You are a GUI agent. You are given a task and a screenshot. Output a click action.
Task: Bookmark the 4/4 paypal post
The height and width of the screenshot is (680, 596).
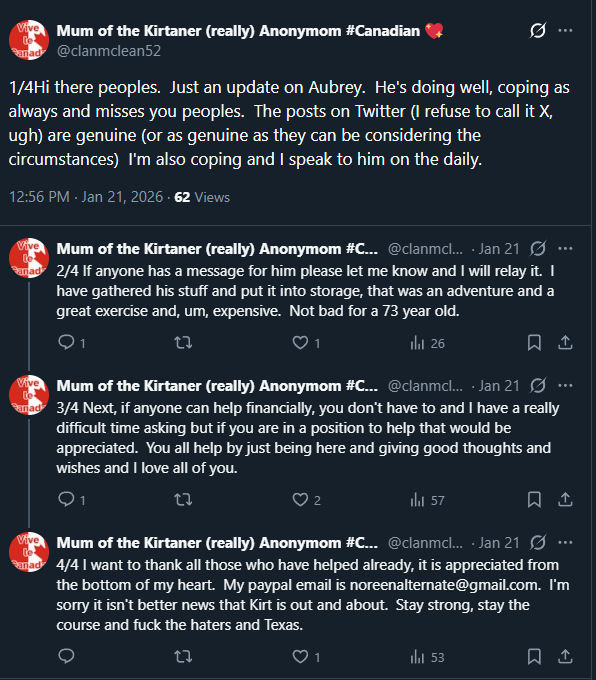(x=534, y=657)
